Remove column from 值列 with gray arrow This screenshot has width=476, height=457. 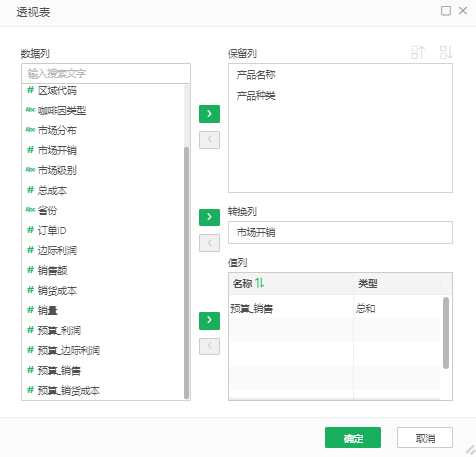point(209,346)
